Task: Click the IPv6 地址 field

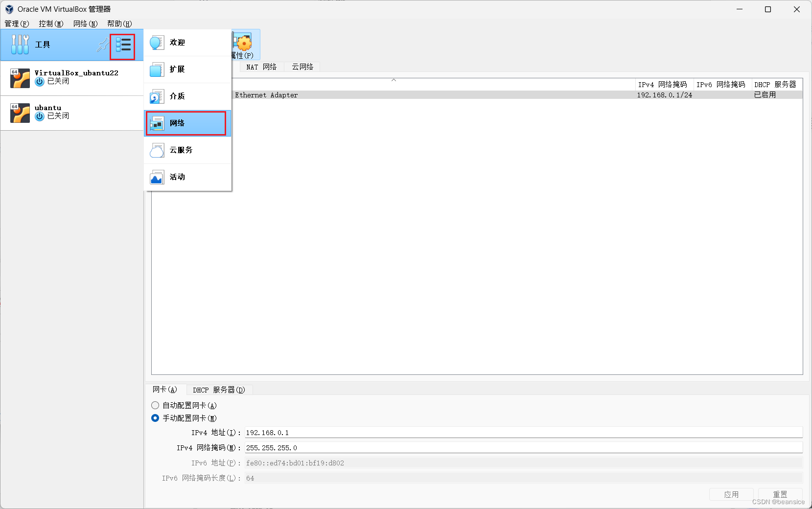Action: pos(524,463)
